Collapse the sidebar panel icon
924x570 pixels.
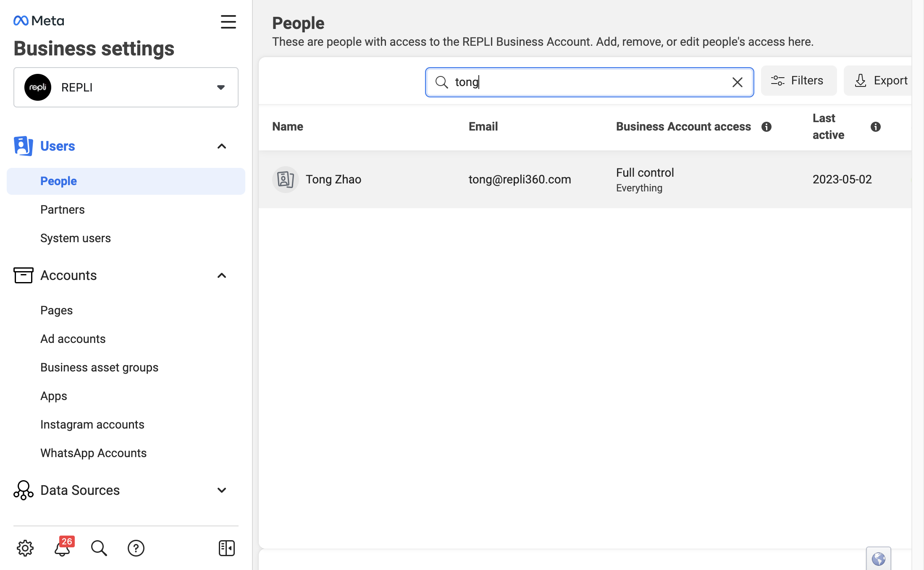[227, 548]
